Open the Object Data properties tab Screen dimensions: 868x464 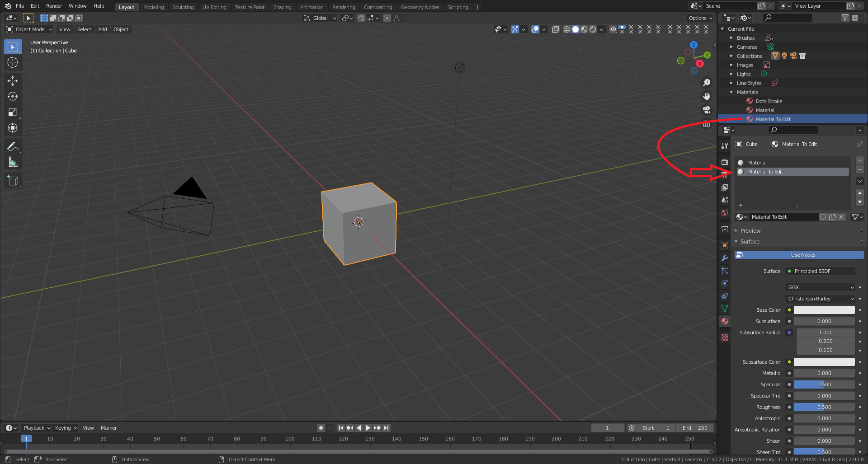[725, 309]
